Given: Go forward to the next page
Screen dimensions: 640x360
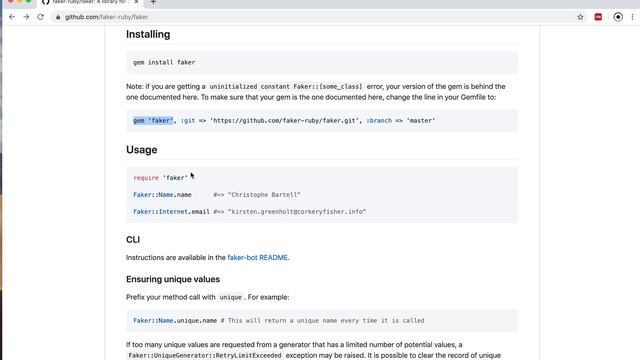Looking at the screenshot, I should (x=26, y=17).
